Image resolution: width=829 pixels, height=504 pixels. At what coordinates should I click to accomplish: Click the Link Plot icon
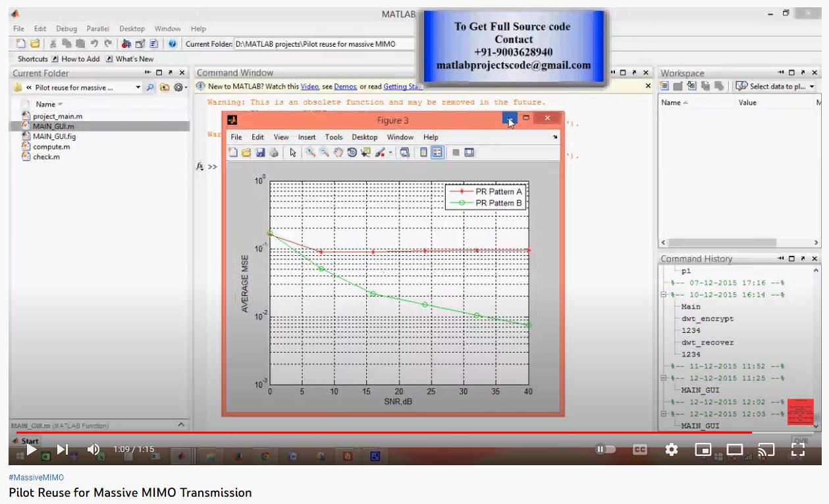405,153
